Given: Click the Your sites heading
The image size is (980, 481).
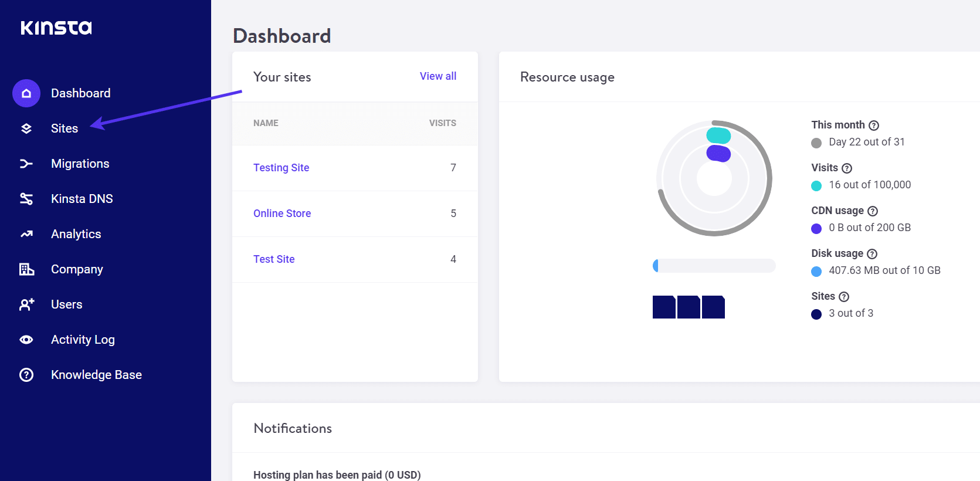Looking at the screenshot, I should point(282,77).
